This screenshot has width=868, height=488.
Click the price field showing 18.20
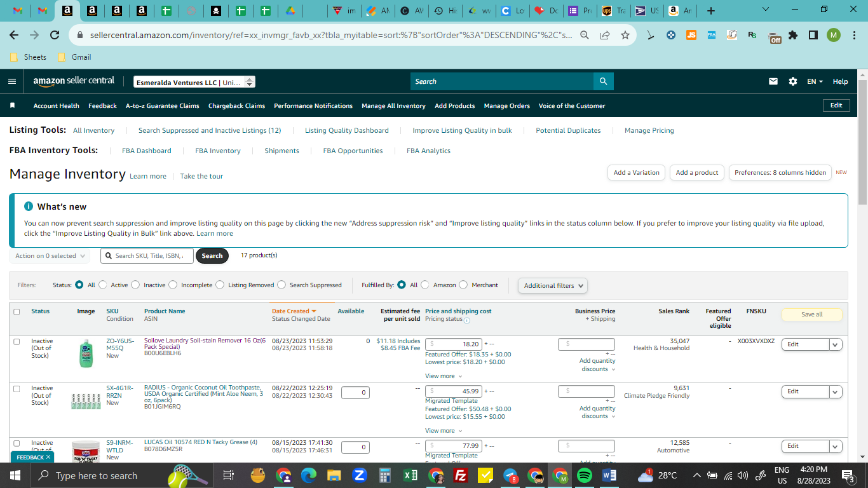pos(454,344)
